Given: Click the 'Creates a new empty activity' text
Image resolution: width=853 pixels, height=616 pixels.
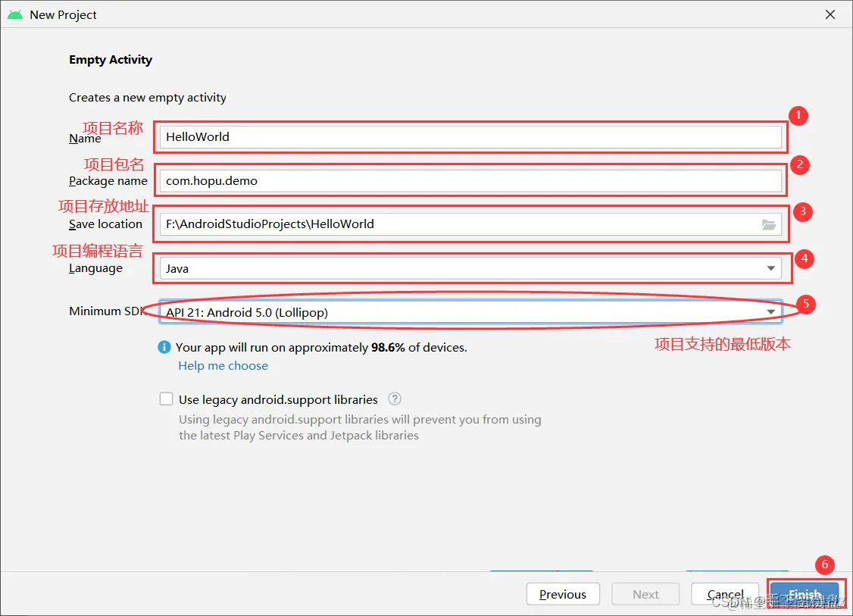Looking at the screenshot, I should click(x=148, y=98).
